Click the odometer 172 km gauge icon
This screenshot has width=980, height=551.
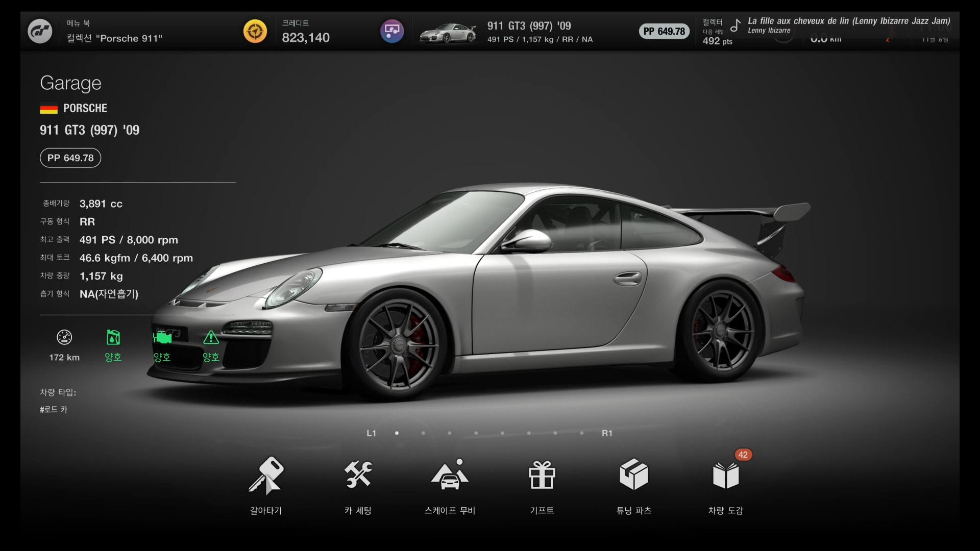pos(64,338)
